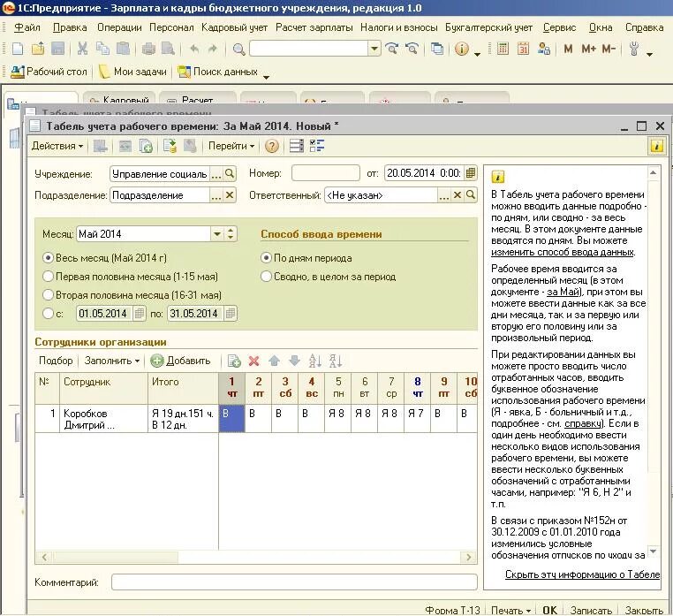Click the New document icon in main toolbar

point(18,49)
